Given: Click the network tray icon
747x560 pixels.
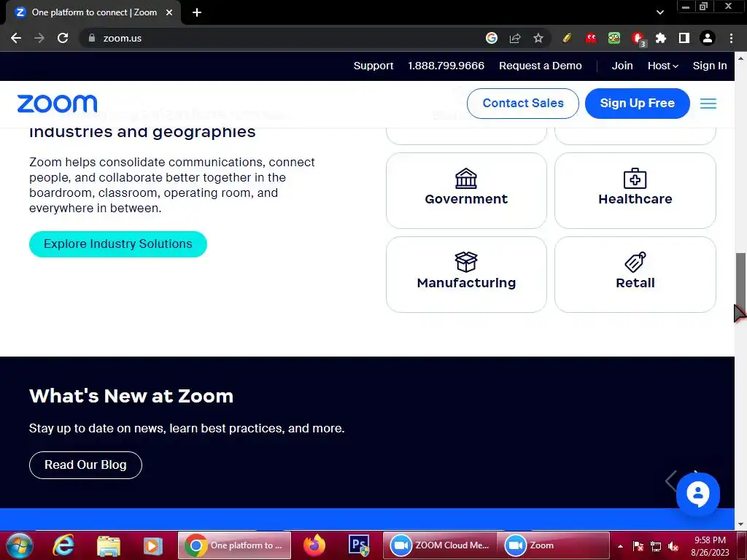Looking at the screenshot, I should click(656, 546).
